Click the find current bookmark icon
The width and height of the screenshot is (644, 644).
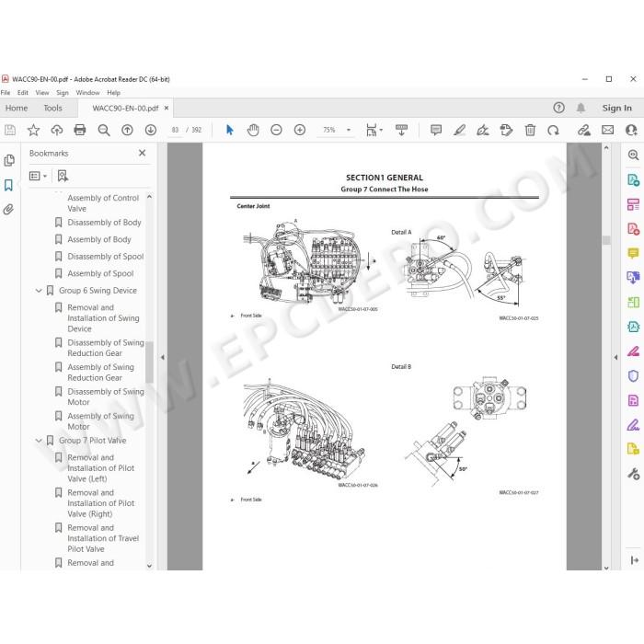63,177
